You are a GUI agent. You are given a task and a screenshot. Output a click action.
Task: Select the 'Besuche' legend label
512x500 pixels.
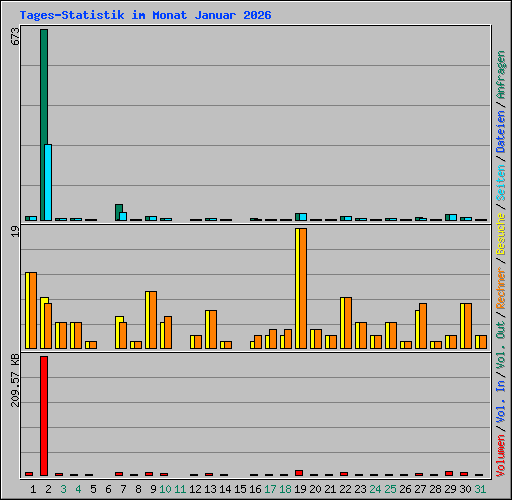(501, 234)
